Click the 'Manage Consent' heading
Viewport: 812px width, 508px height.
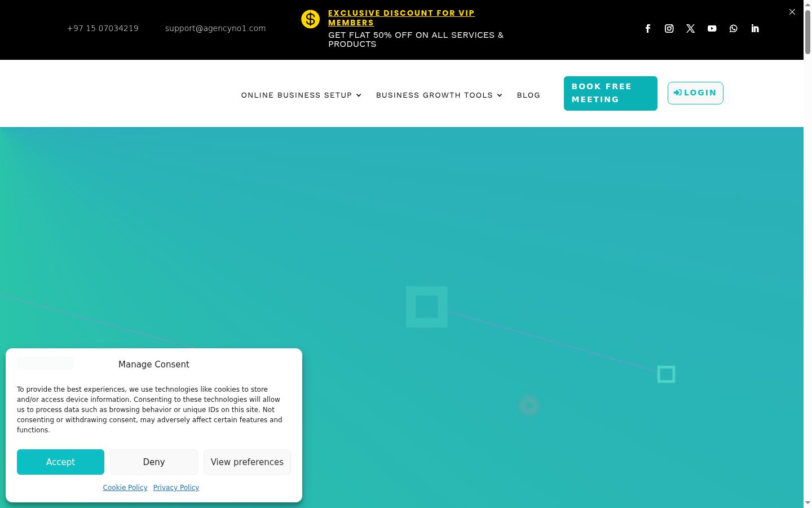154,365
